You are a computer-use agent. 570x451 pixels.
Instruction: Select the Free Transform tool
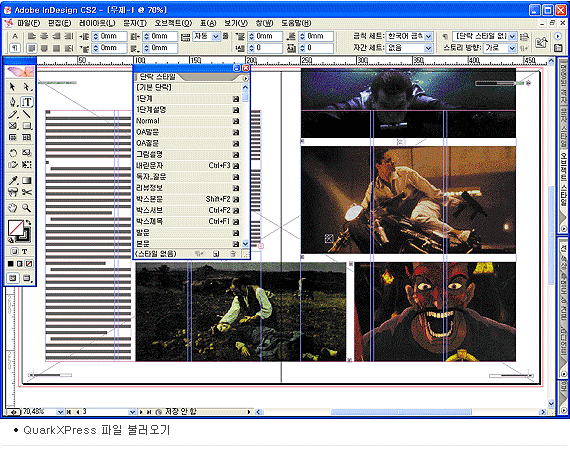pos(27,165)
